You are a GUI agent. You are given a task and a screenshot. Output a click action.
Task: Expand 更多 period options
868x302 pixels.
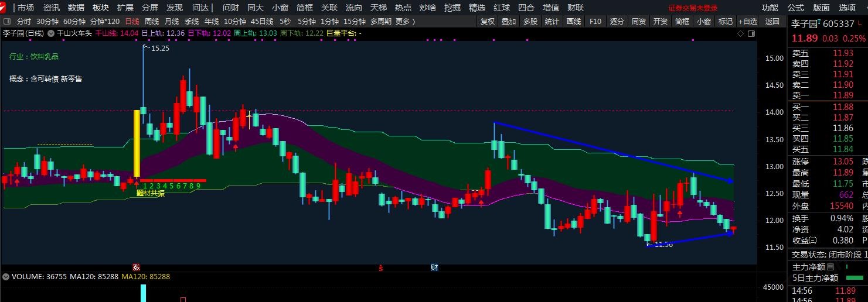405,22
